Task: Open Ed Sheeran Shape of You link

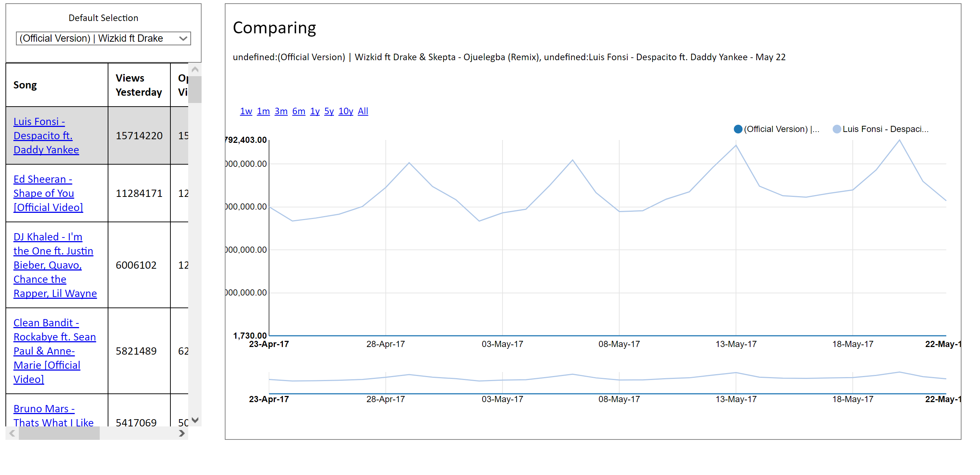Action: tap(48, 193)
